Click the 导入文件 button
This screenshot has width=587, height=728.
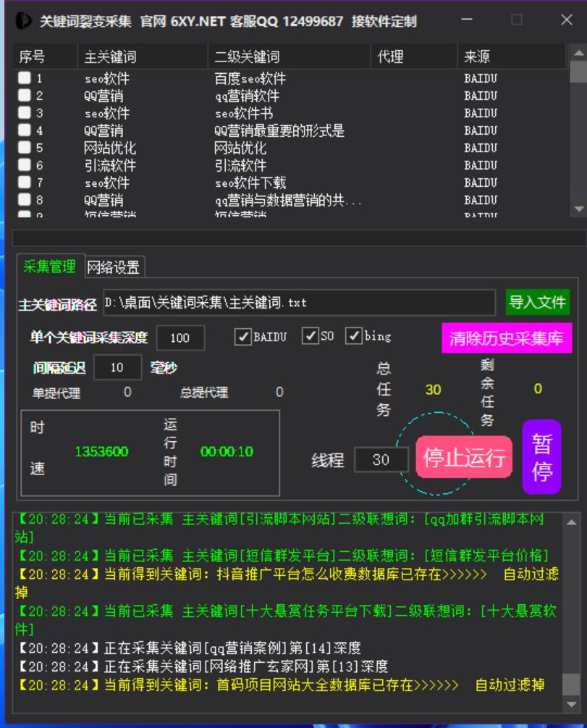click(x=538, y=303)
